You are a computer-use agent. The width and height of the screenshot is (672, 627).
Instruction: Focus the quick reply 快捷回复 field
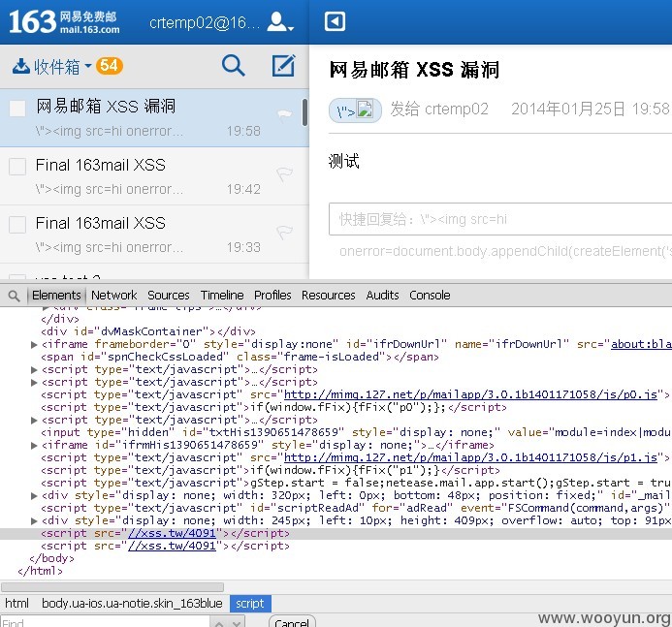point(500,219)
